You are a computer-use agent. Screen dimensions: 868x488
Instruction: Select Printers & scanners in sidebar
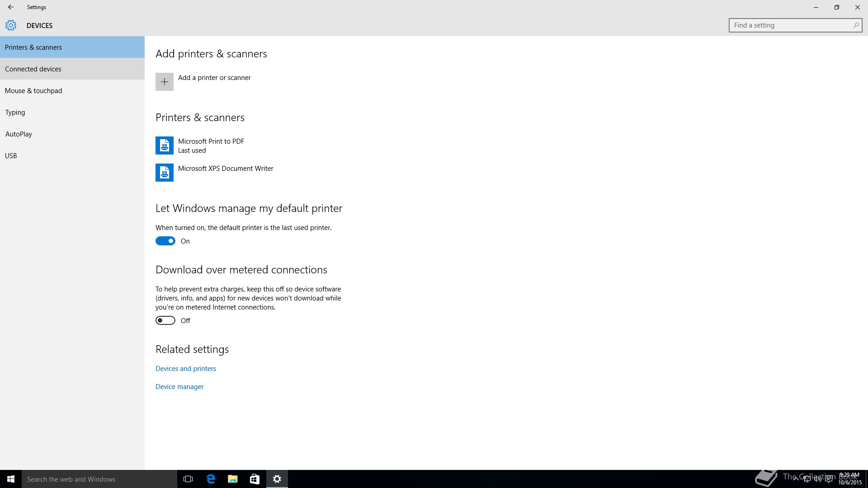[x=72, y=47]
